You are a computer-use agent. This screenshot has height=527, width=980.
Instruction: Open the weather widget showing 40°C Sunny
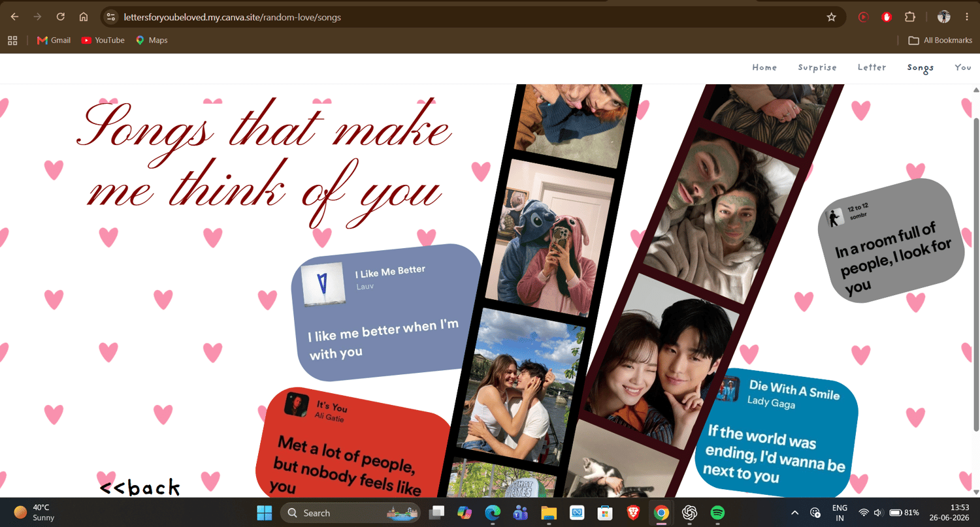[35, 513]
